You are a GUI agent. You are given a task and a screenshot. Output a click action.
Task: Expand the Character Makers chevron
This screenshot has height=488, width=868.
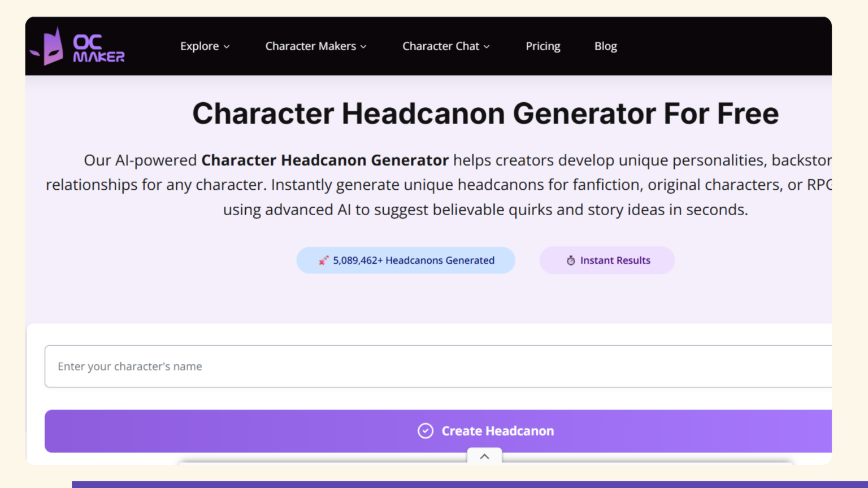[364, 47]
